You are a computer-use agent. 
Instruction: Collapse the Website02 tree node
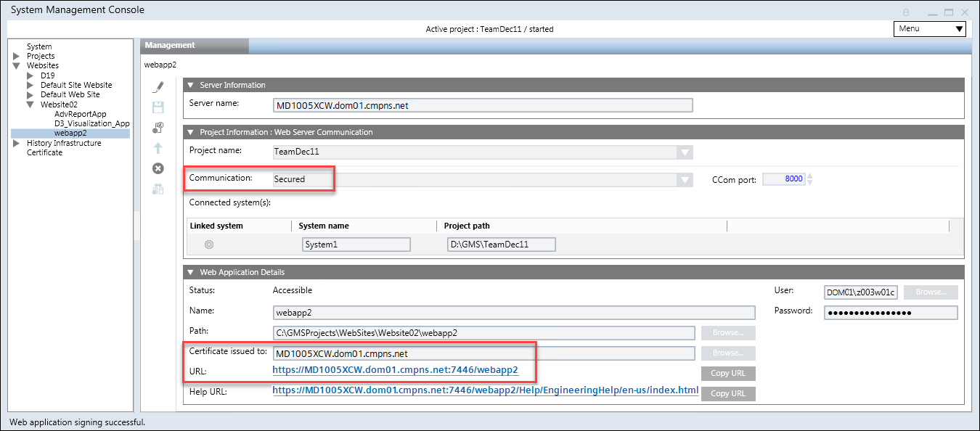click(x=29, y=104)
